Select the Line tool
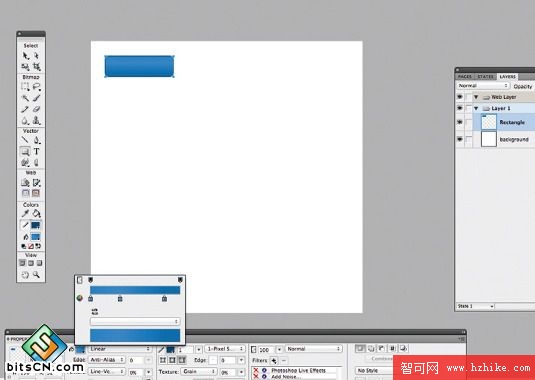The width and height of the screenshot is (535, 380). (x=25, y=140)
